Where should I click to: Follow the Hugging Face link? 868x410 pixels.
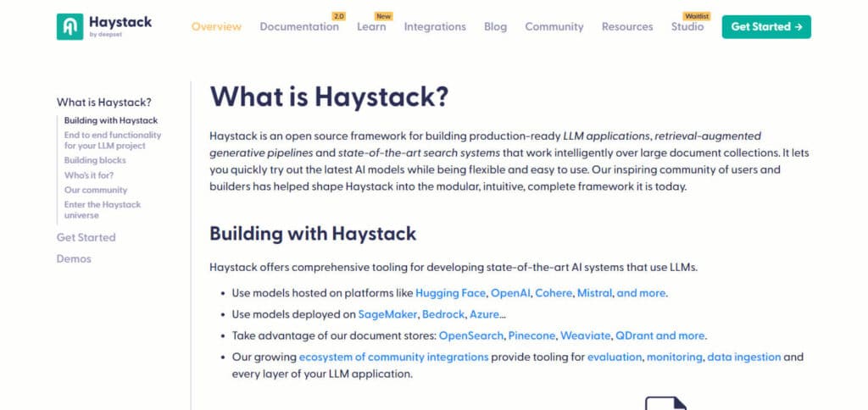451,293
